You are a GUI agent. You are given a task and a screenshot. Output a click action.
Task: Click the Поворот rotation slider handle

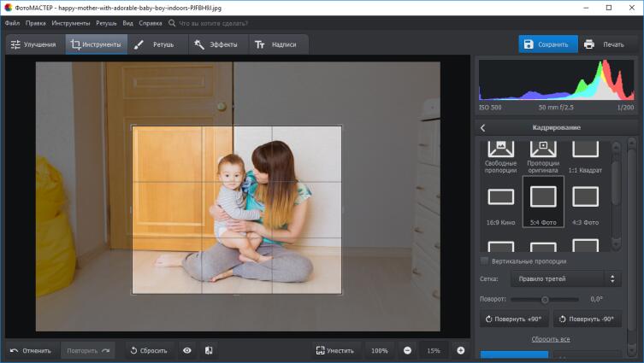(545, 300)
